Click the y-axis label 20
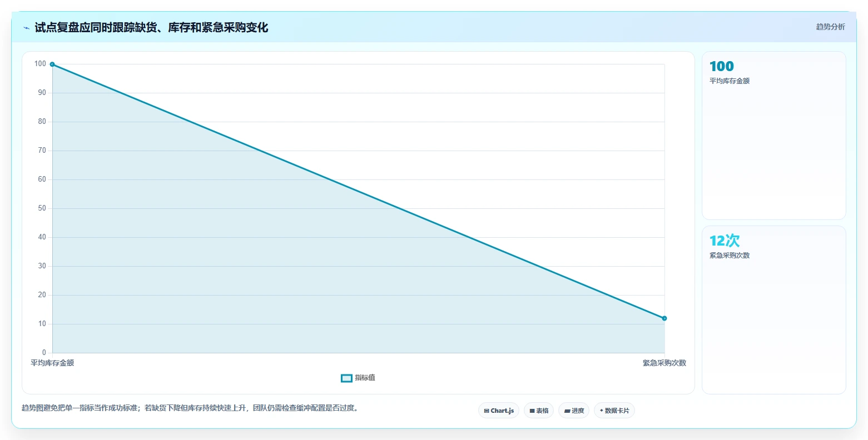The height and width of the screenshot is (440, 868). pos(42,295)
